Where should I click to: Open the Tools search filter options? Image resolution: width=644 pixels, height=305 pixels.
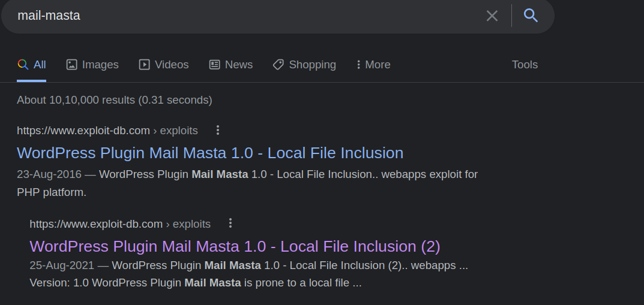525,65
